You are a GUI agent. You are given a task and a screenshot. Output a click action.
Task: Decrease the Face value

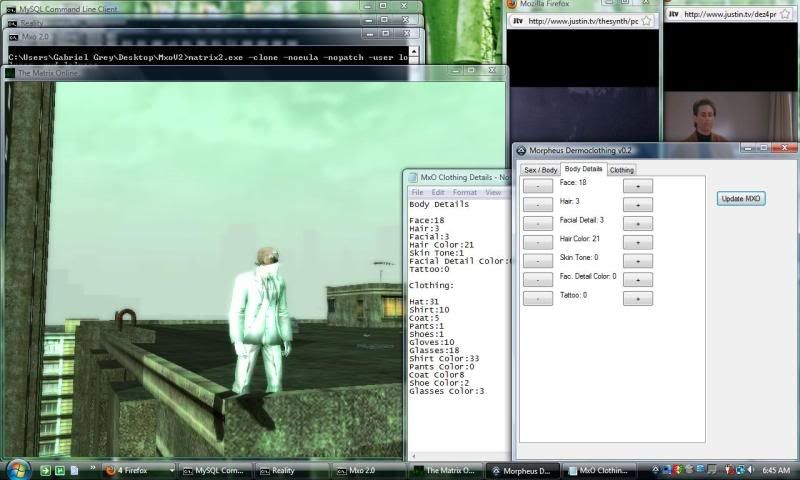(x=538, y=186)
